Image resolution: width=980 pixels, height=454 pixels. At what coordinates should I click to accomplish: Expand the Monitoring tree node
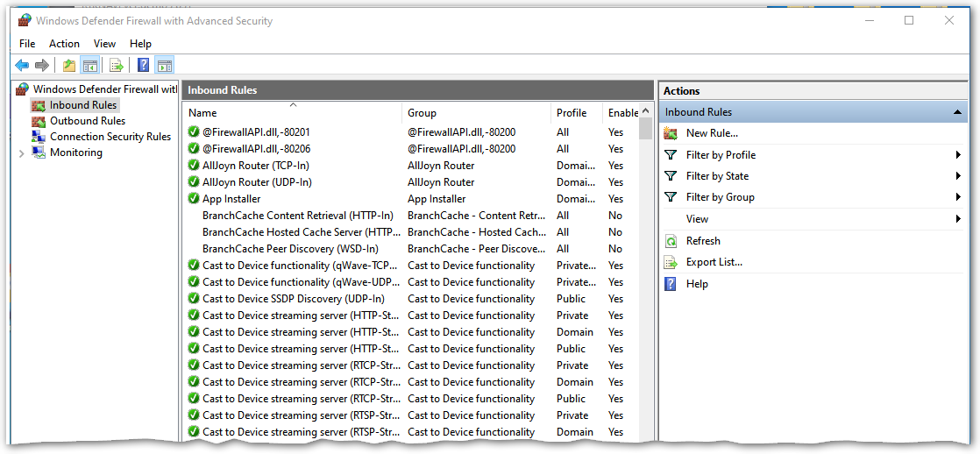pos(22,153)
